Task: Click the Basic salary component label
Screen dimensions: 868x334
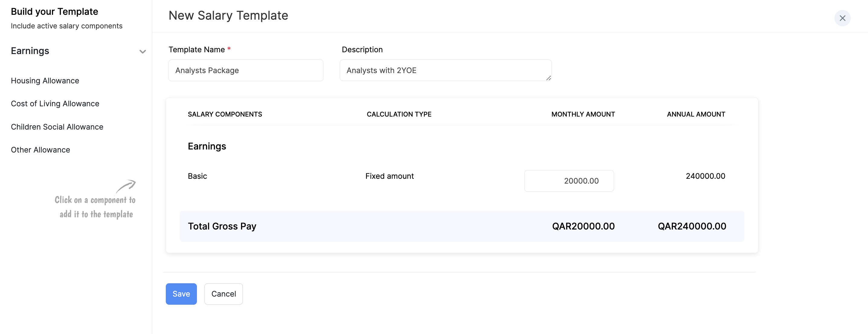Action: tap(197, 175)
